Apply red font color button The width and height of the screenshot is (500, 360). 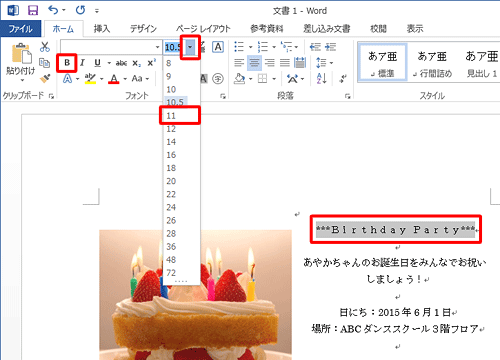pos(114,79)
